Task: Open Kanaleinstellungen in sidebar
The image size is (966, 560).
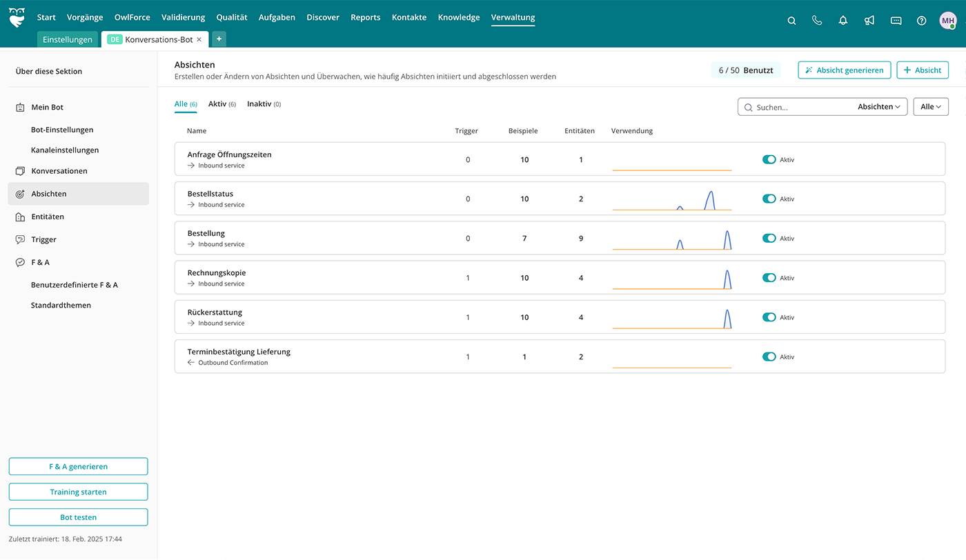Action: point(65,150)
